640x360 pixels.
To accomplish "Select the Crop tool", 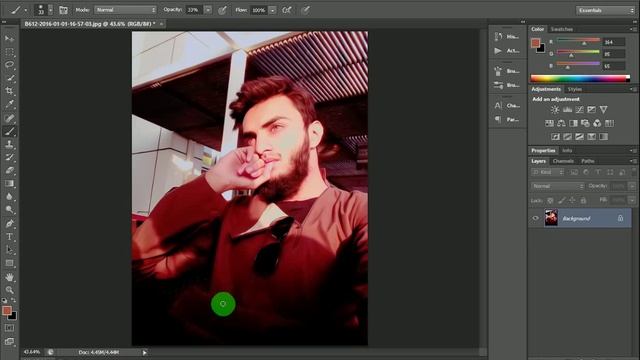I will pos(9,91).
